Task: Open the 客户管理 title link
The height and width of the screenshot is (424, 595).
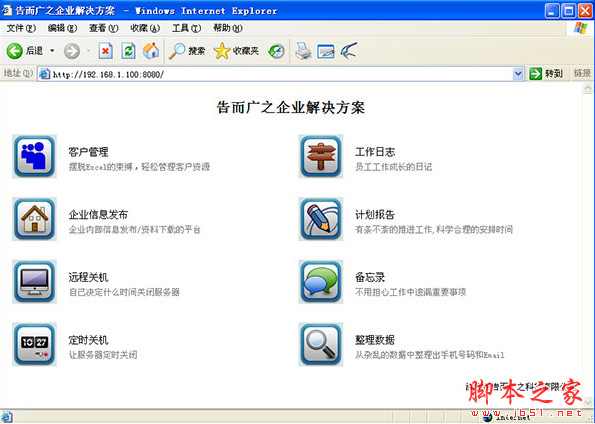Action: pos(88,152)
